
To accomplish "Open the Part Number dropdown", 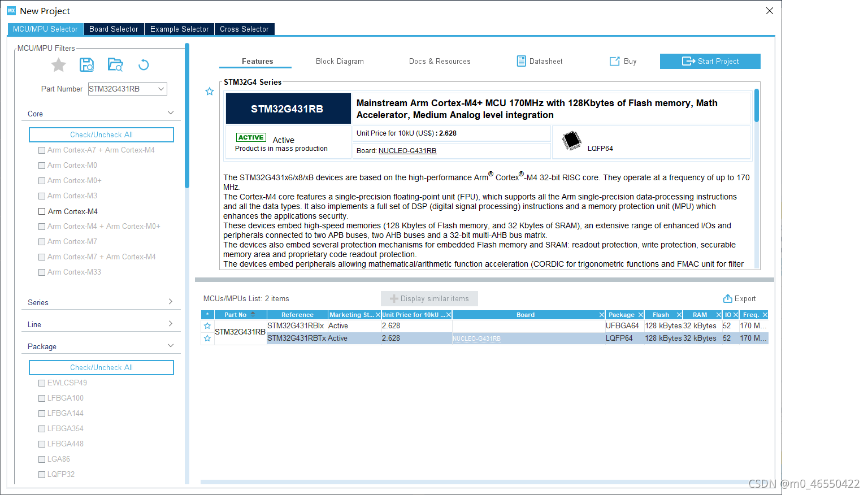I will tap(161, 89).
